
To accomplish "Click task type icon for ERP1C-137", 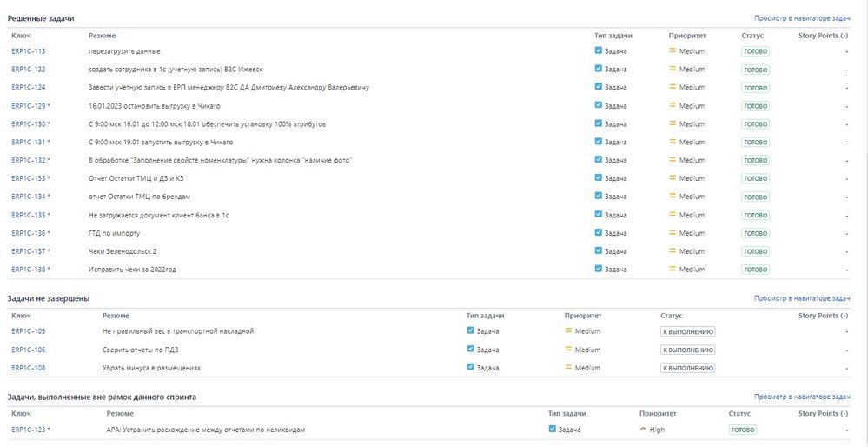I will click(x=598, y=250).
